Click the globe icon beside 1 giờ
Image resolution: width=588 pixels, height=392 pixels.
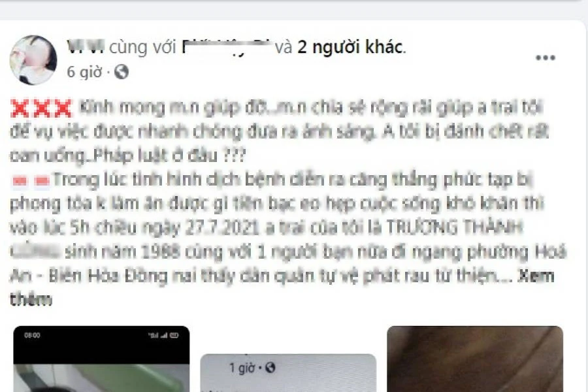(270, 368)
